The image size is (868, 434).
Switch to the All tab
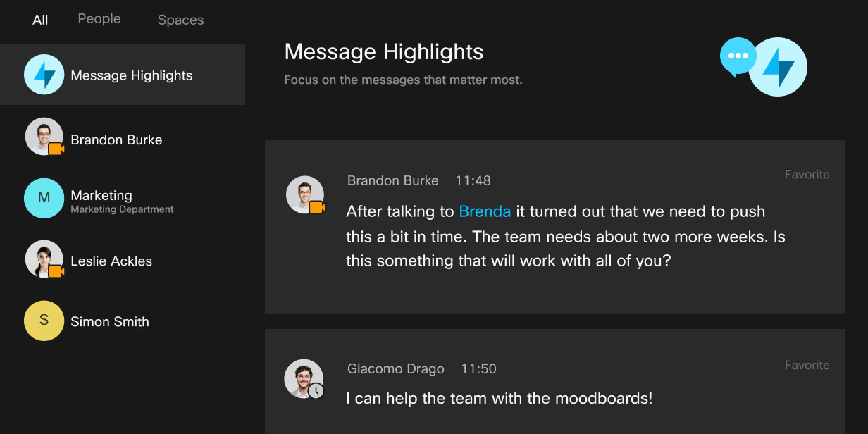coord(40,20)
